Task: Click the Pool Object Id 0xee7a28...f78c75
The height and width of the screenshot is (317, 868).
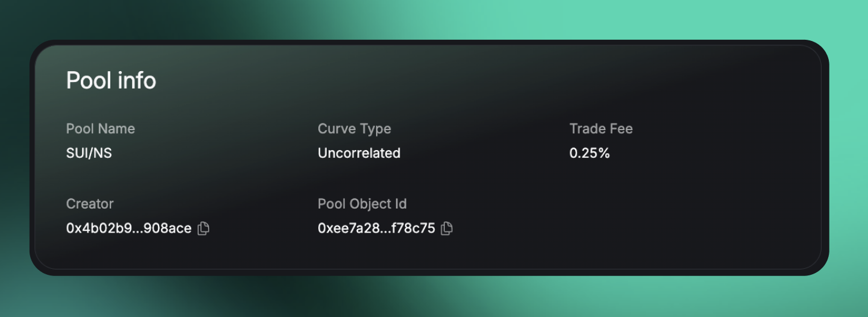Action: coord(376,228)
